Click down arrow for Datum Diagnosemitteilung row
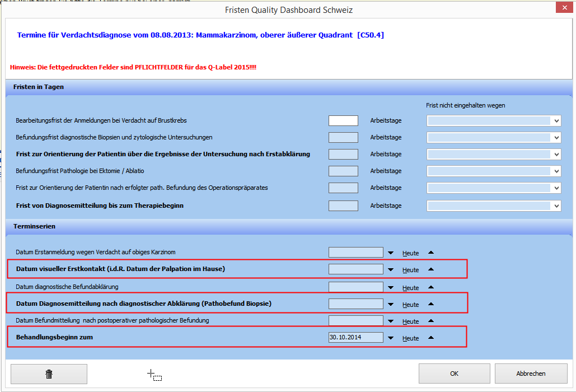The image size is (576, 392). click(x=391, y=304)
